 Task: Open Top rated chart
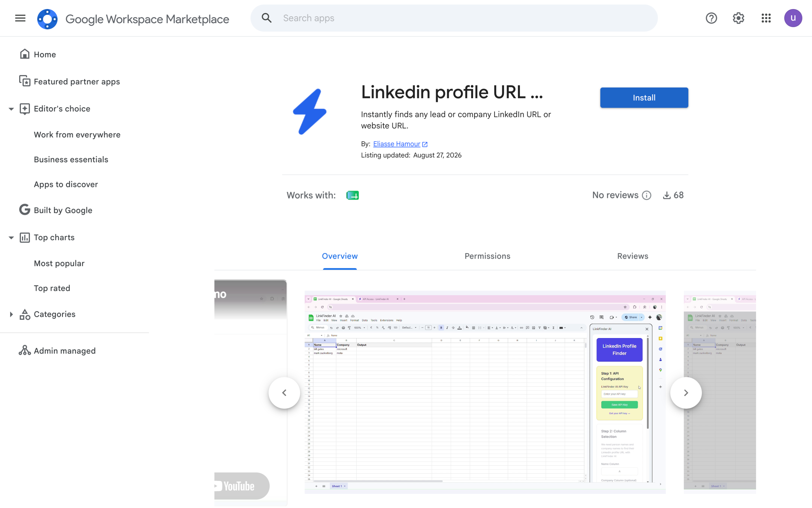(x=52, y=288)
